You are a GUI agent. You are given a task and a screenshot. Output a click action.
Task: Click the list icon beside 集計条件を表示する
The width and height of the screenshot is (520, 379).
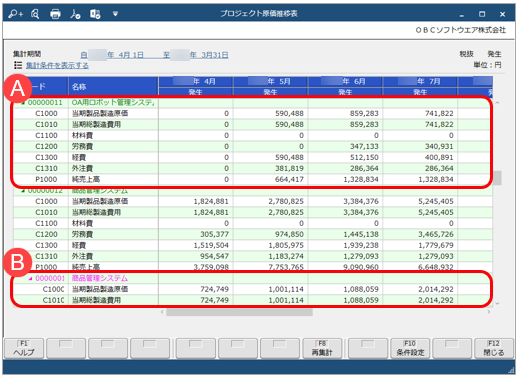click(x=18, y=65)
